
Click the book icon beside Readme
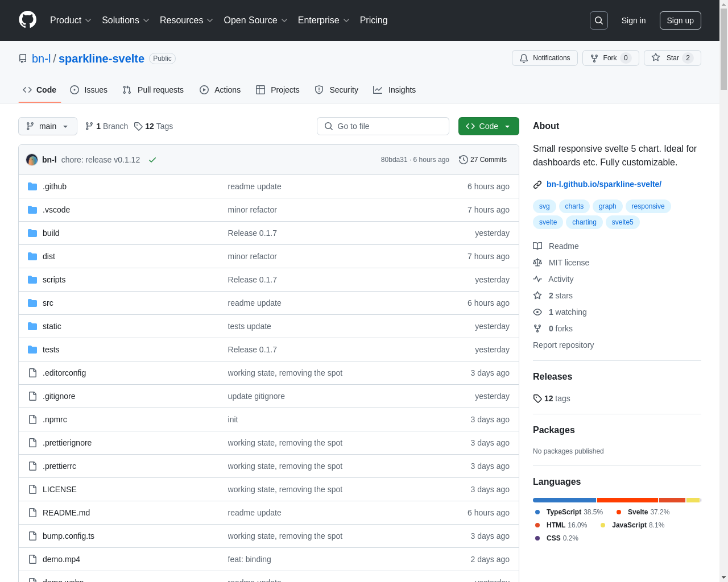pyautogui.click(x=537, y=246)
